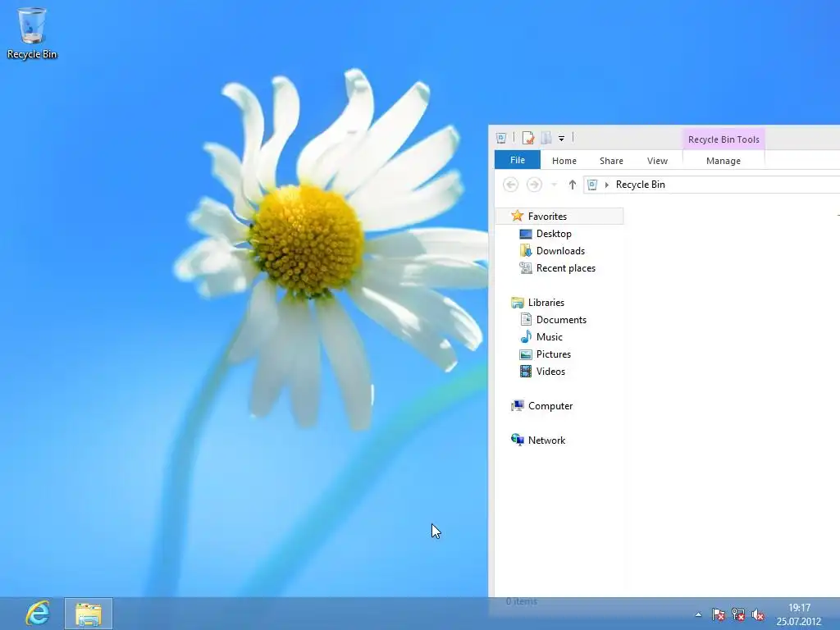Click the Up one level arrow
The width and height of the screenshot is (840, 630).
(x=572, y=185)
